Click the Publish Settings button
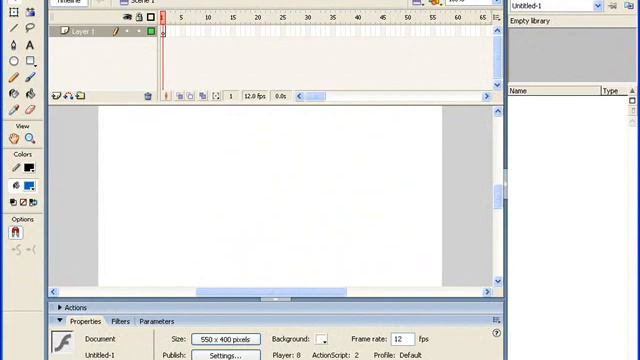Image resolution: width=640 pixels, height=360 pixels. point(226,355)
